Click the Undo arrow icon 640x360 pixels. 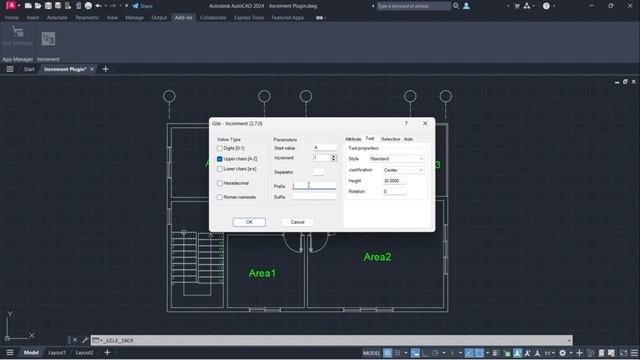point(98,6)
